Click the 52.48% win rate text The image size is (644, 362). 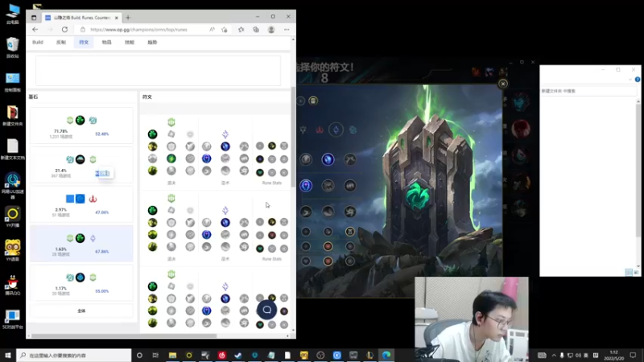(102, 134)
